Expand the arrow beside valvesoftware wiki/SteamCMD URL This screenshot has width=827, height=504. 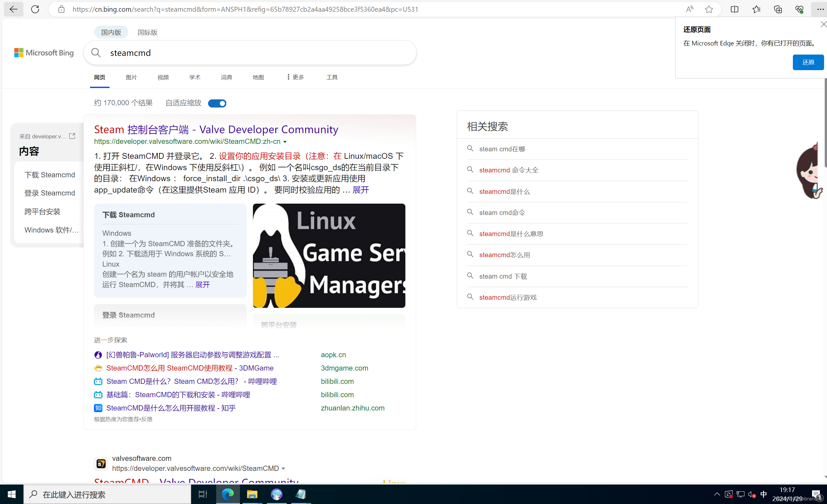[283, 469]
